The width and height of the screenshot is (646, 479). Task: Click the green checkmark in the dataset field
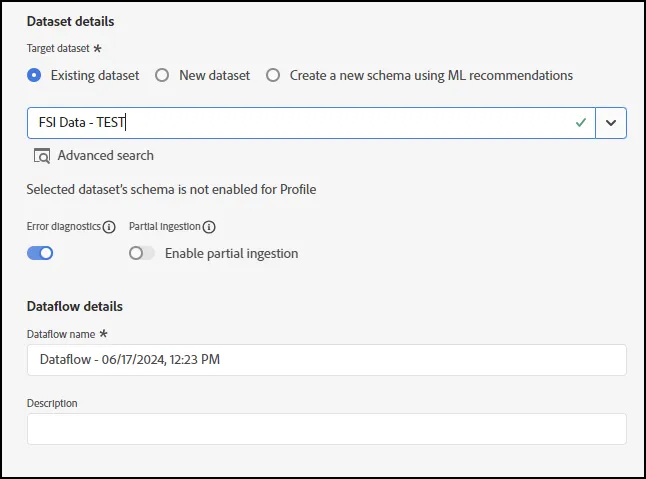pos(581,122)
